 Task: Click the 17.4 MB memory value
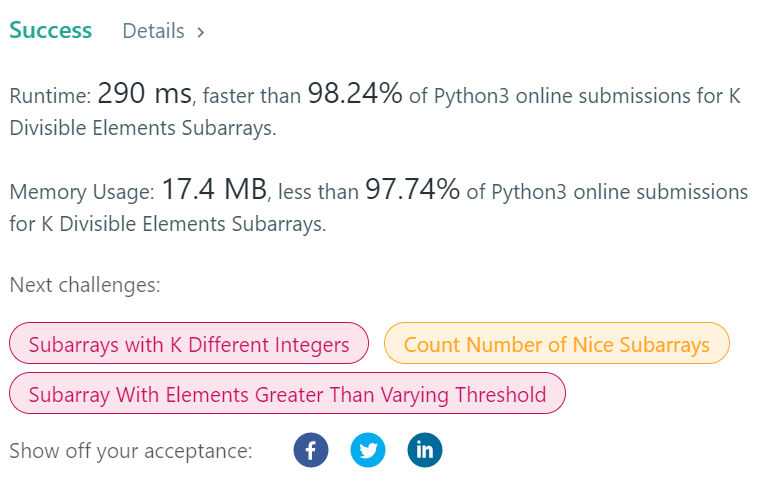click(214, 190)
